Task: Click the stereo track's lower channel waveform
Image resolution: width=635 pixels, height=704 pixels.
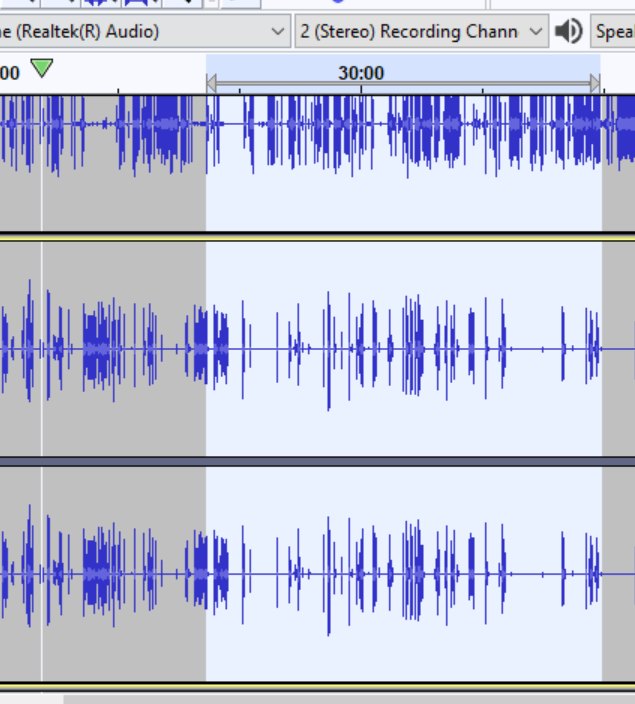Action: pyautogui.click(x=318, y=574)
